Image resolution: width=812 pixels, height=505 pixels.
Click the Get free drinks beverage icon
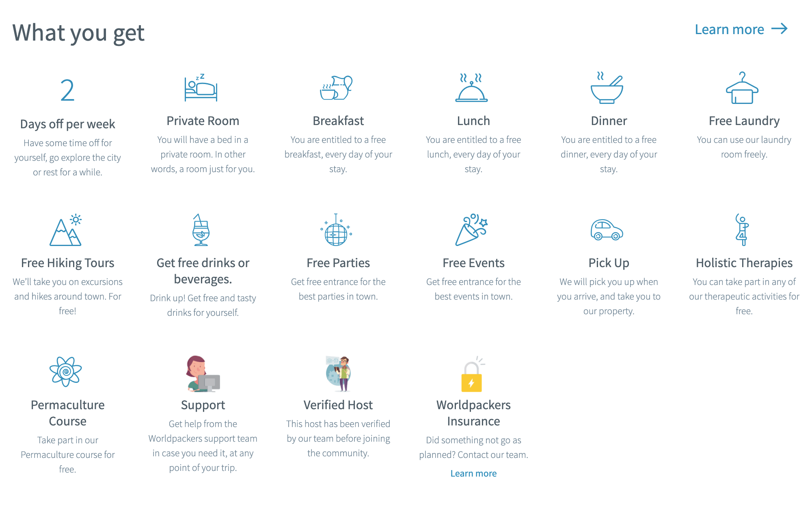(203, 233)
